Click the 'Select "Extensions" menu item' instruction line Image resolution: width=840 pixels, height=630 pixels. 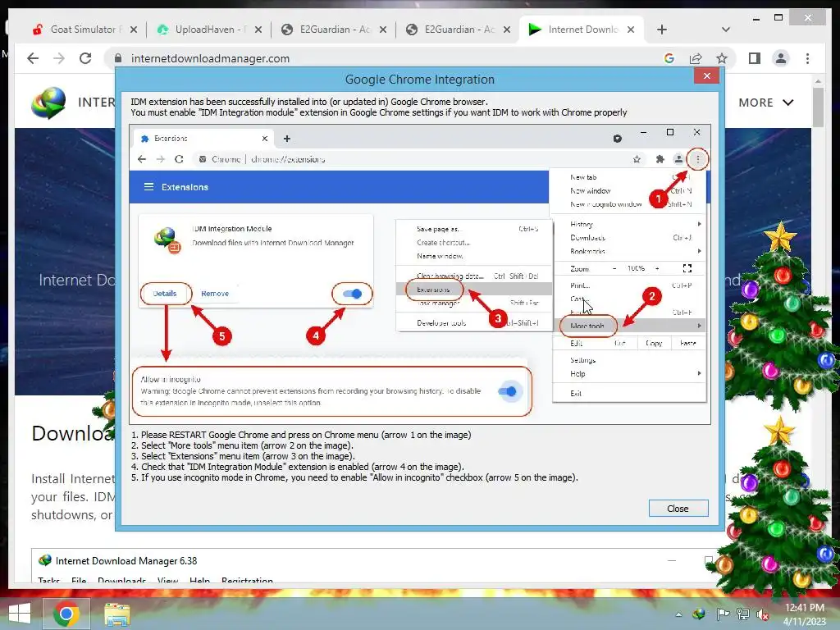coord(243,456)
